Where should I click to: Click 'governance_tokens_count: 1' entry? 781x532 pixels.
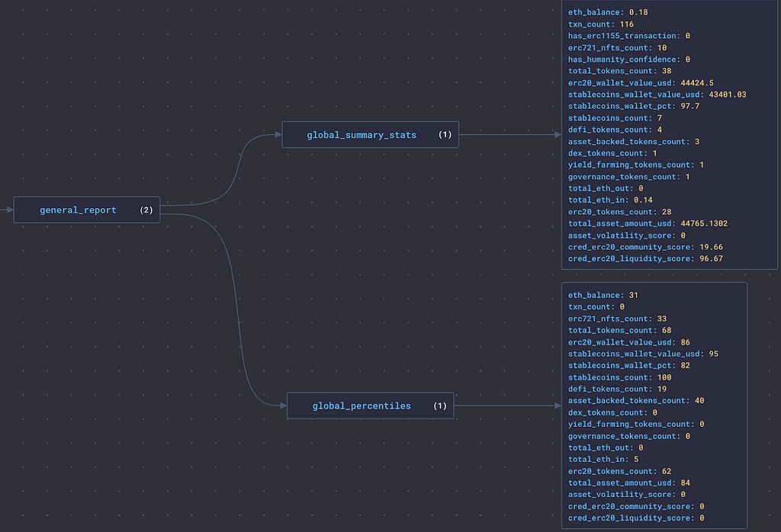tap(629, 177)
